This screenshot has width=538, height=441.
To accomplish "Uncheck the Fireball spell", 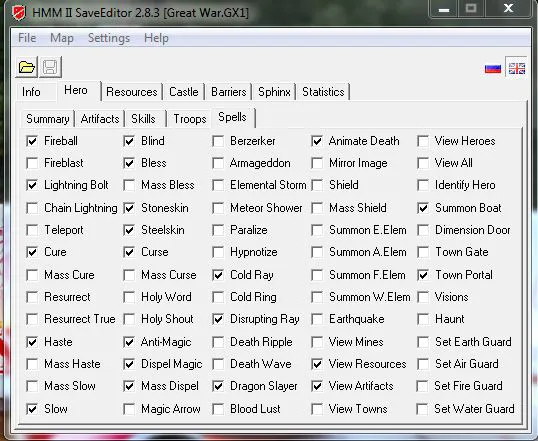I will tap(32, 141).
